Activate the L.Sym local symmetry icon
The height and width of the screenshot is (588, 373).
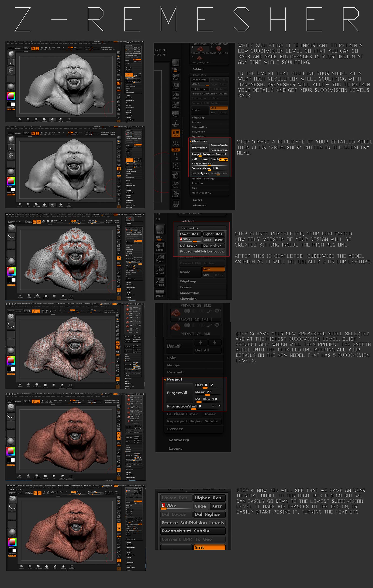click(x=176, y=143)
